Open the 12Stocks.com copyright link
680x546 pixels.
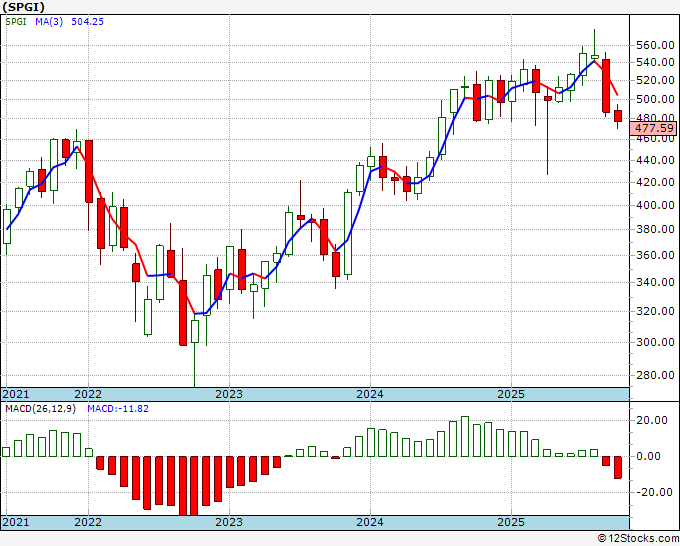[x=638, y=539]
